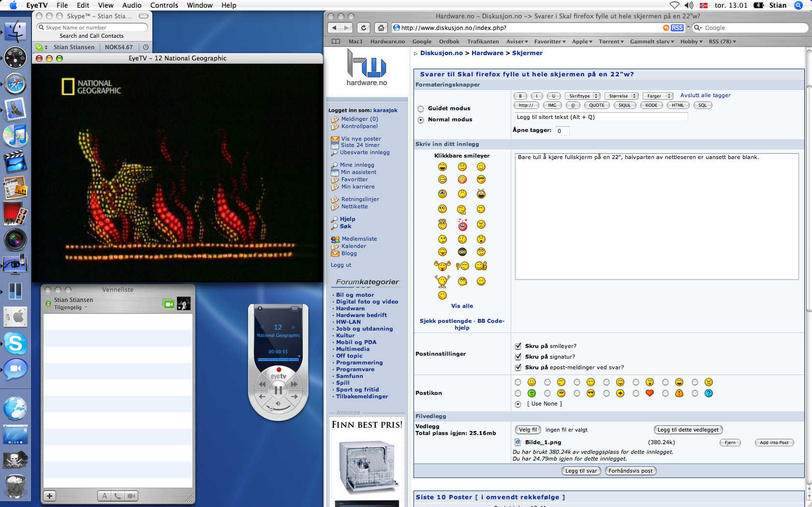Click the text chat A button in Venneliste
This screenshot has height=507, width=812.
(x=104, y=496)
